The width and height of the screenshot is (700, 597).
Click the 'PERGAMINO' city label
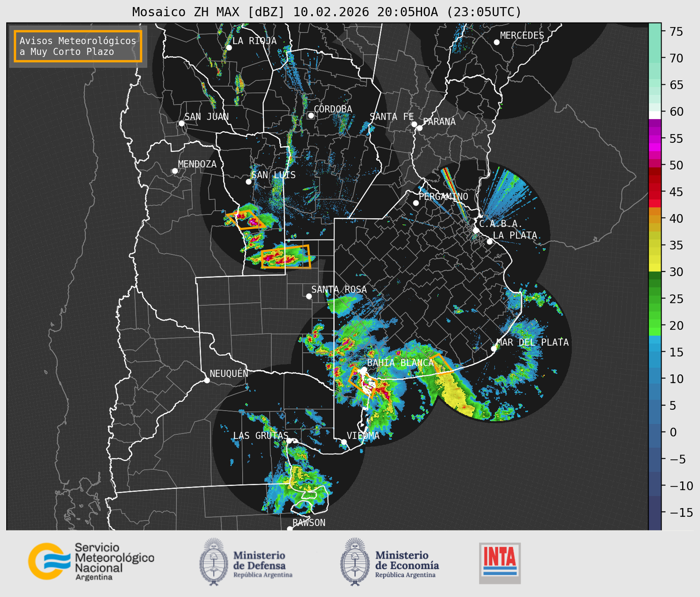tap(444, 196)
